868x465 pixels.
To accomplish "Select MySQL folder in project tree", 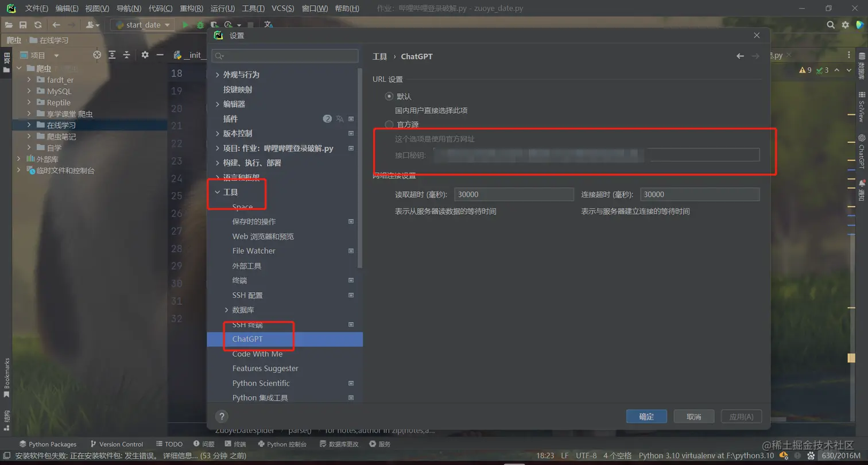I will 59,91.
